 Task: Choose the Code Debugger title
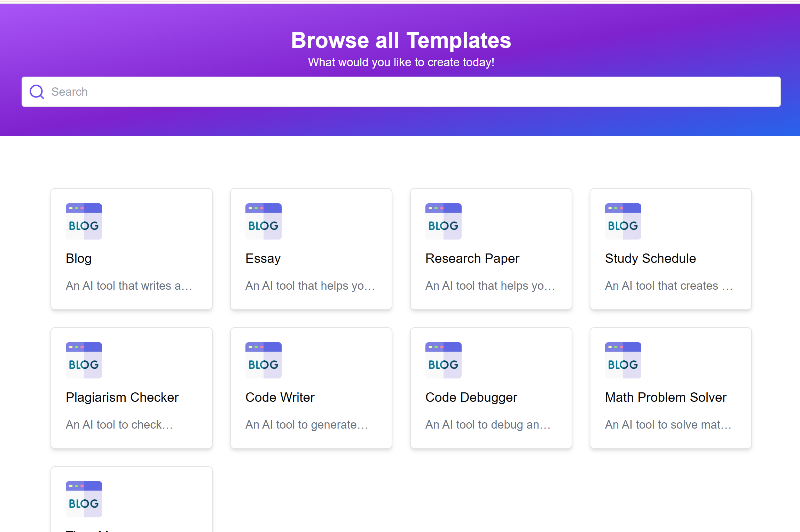(471, 398)
